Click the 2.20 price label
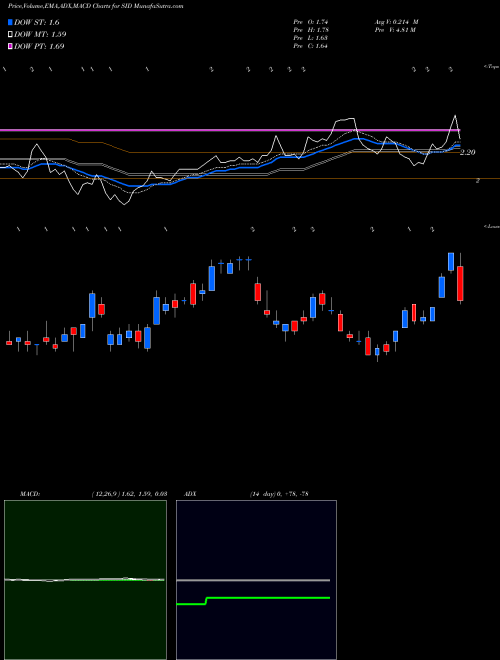 468,152
